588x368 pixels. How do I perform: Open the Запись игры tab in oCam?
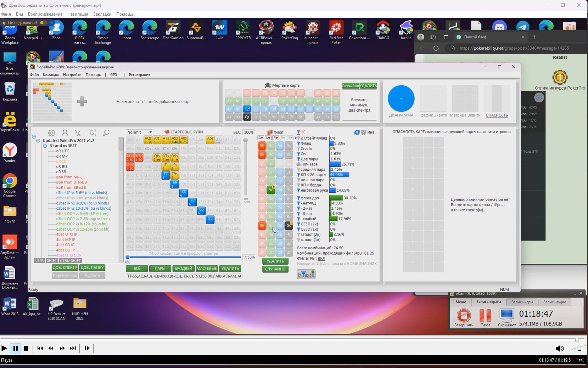[522, 302]
